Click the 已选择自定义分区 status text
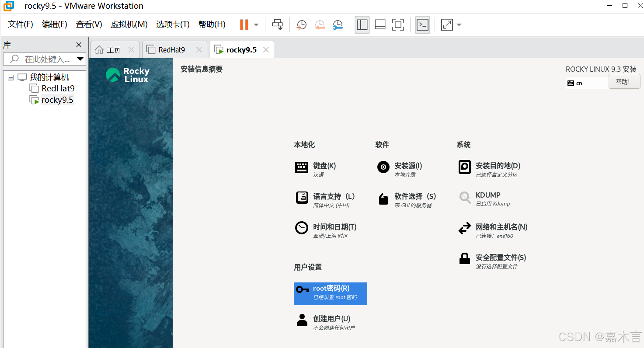The width and height of the screenshot is (644, 348). coord(497,175)
